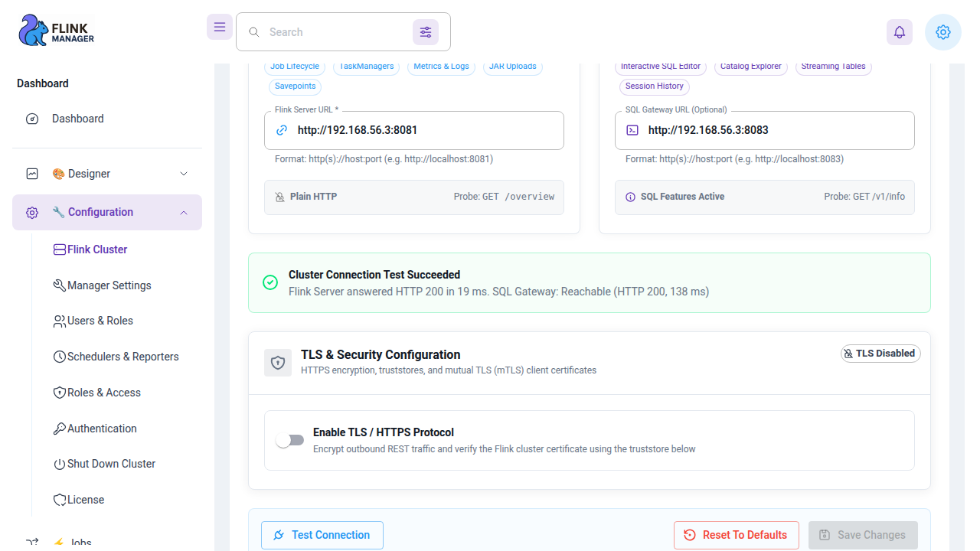This screenshot has width=980, height=551.
Task: Click the Designer chart icon in sidebar
Action: pos(32,174)
